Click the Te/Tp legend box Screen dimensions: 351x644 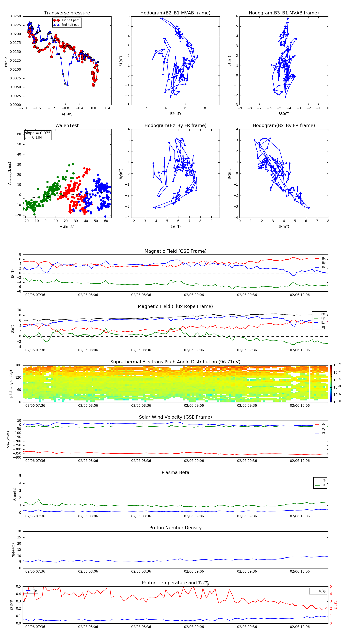(x=318, y=591)
